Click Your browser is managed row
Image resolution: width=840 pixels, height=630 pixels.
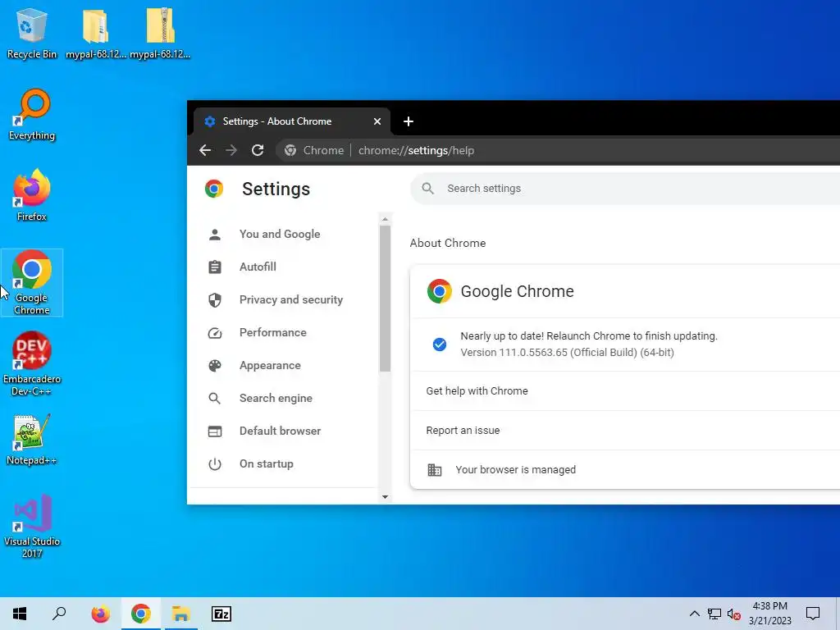click(x=625, y=470)
